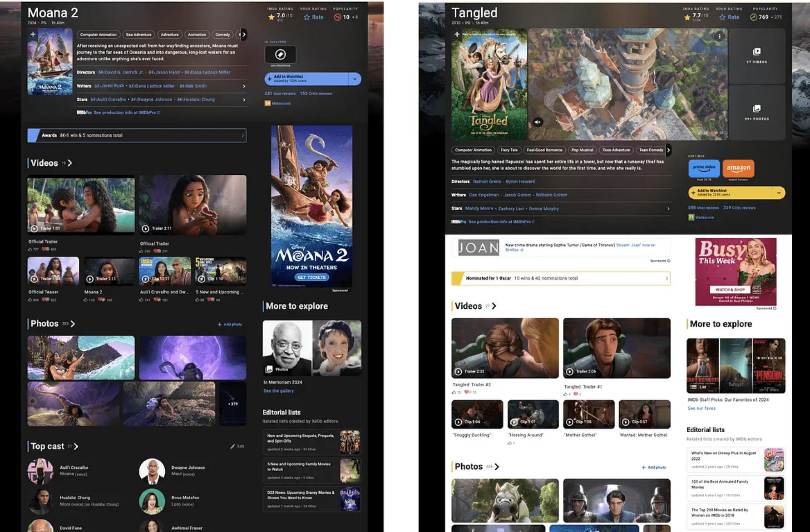The width and height of the screenshot is (810, 532).
Task: Play the Moana 2 Official Trailer 2:11 video
Action: [x=193, y=205]
